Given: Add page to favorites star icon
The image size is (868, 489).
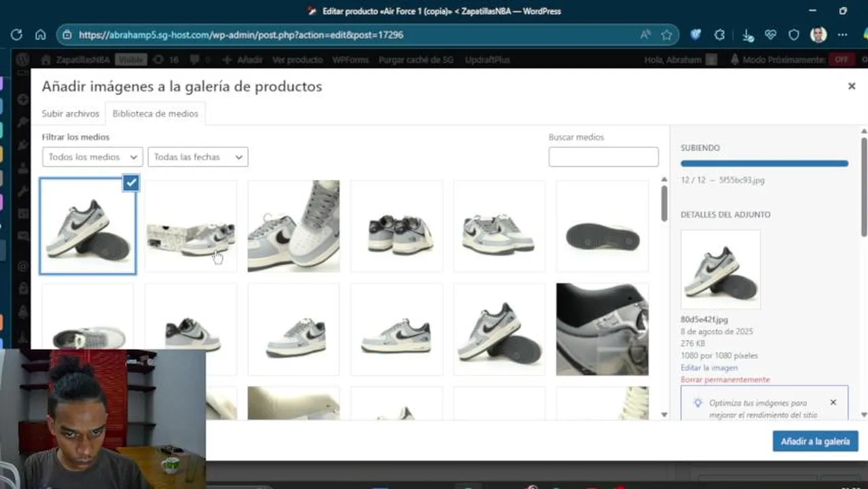Looking at the screenshot, I should click(666, 35).
